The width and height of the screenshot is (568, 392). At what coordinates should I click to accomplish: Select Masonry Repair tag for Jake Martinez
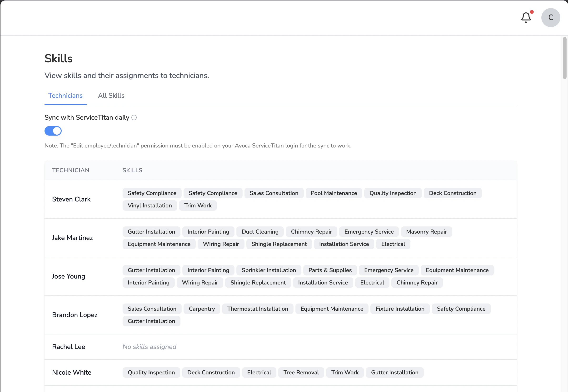click(426, 232)
